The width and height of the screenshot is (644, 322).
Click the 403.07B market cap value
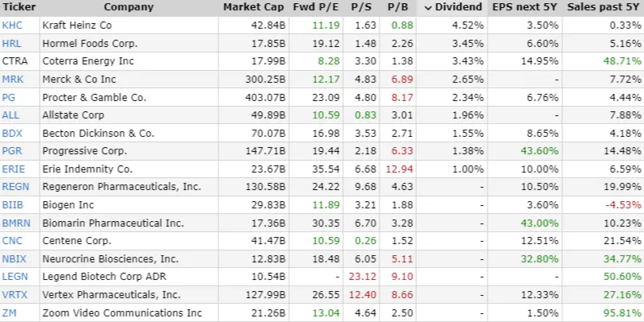[265, 98]
